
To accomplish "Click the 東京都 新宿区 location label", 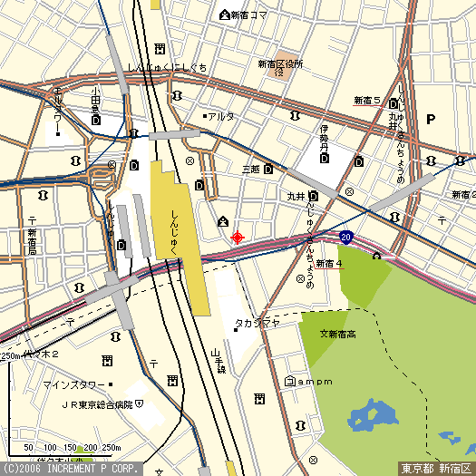I will pos(436,469).
